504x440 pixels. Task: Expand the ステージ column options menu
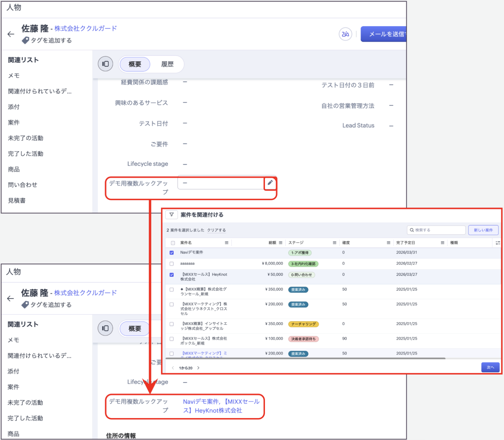(x=334, y=243)
